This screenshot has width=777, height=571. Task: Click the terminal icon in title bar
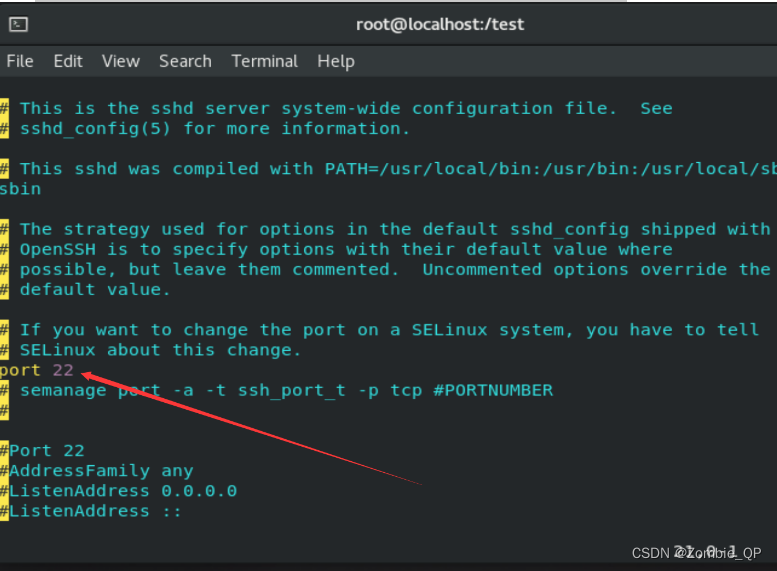(18, 24)
